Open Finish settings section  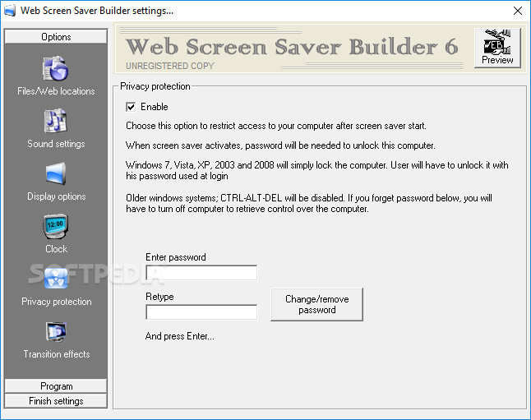56,401
